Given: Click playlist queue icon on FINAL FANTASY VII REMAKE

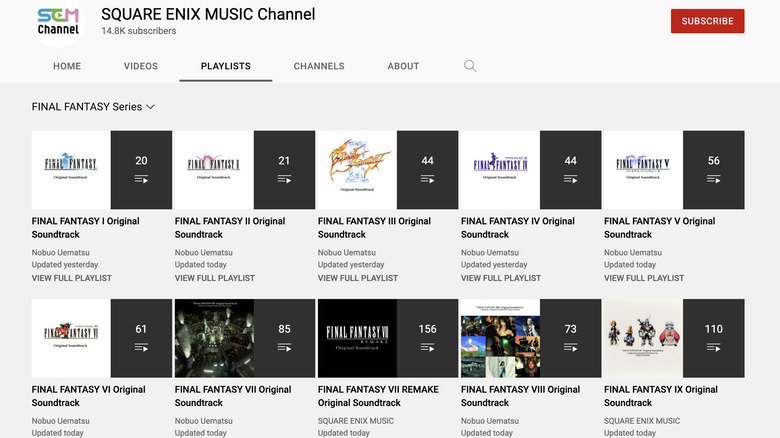Looking at the screenshot, I should click(x=427, y=347).
